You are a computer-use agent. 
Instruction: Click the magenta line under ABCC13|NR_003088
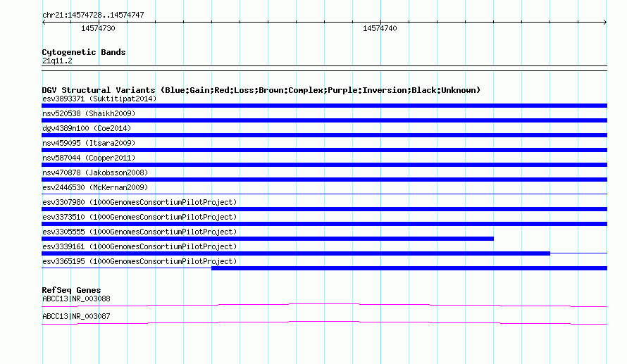point(324,306)
